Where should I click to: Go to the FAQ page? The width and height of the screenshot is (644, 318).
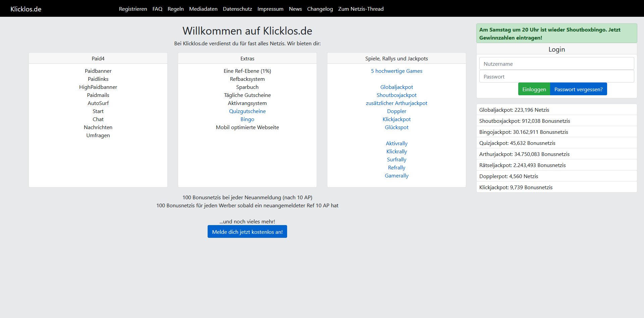point(157,9)
